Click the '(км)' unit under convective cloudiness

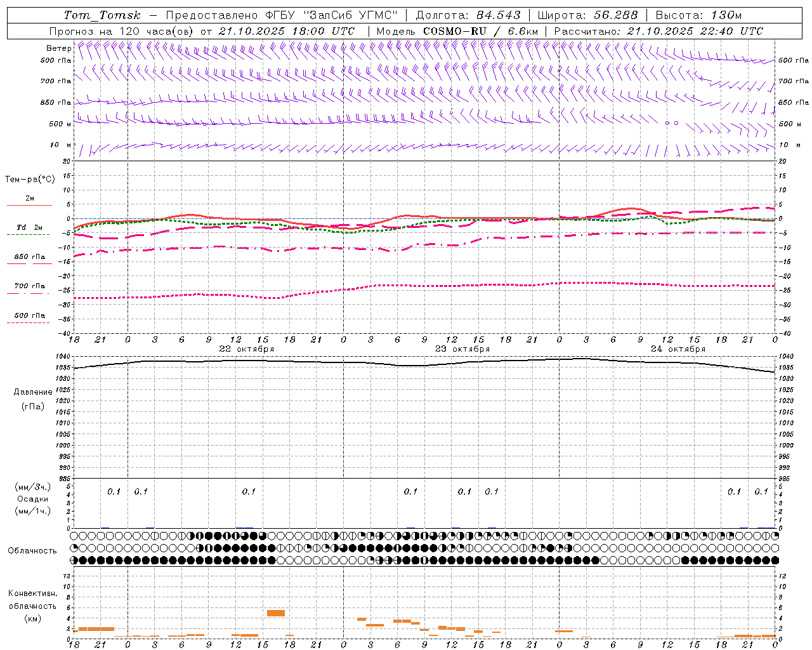tap(33, 618)
